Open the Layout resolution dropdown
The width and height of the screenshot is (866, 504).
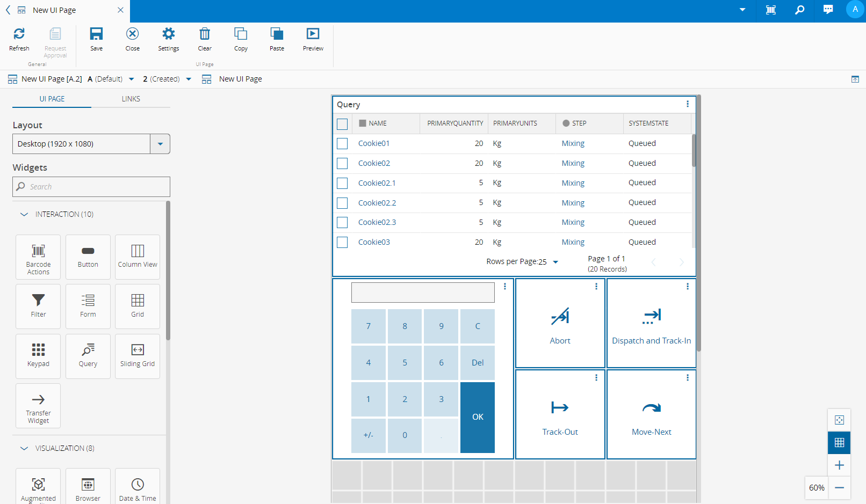(160, 144)
